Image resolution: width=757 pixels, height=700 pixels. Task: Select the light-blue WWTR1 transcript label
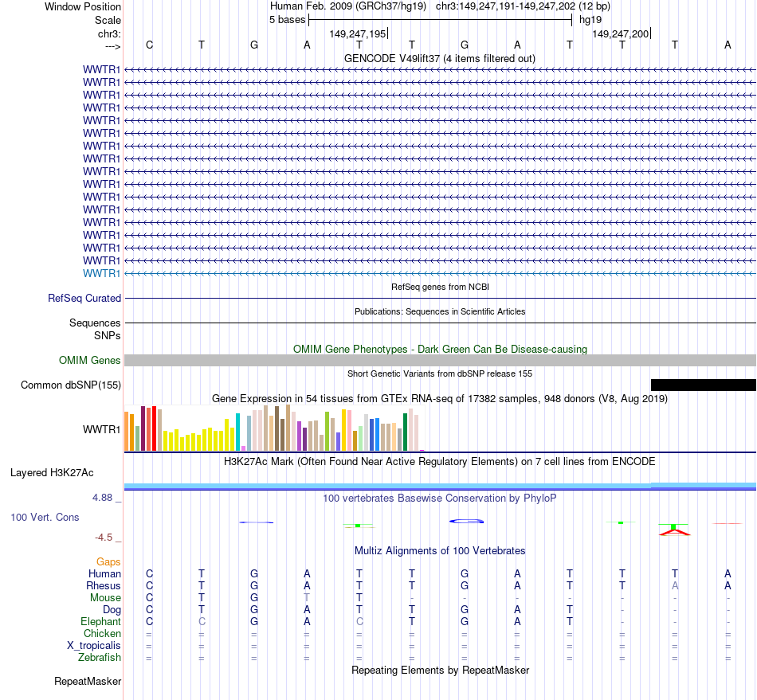point(101,273)
